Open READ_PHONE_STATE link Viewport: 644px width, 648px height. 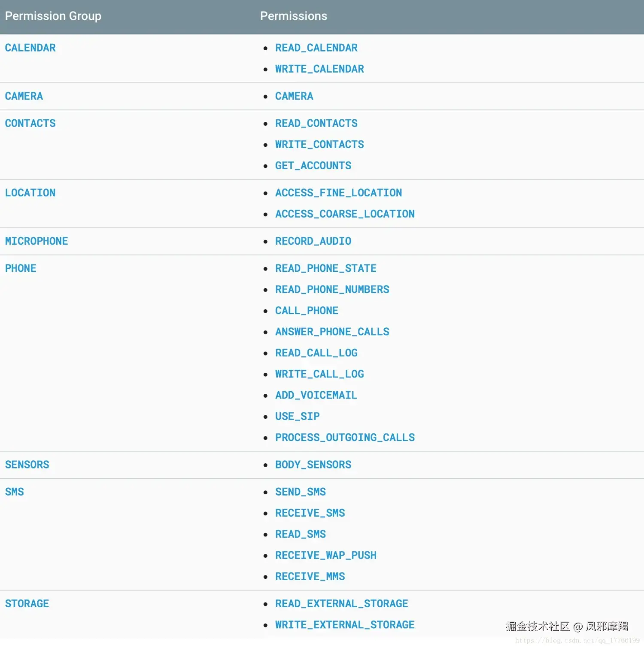pyautogui.click(x=325, y=268)
